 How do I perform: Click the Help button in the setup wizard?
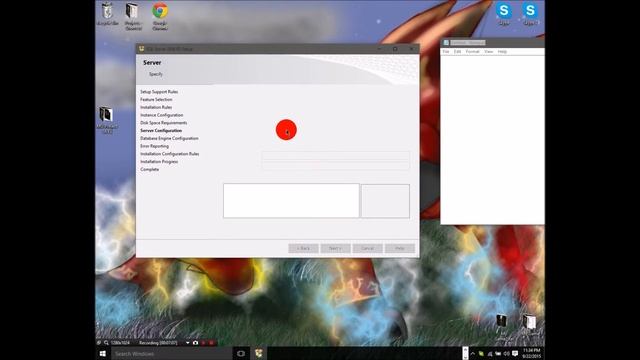[x=400, y=248]
